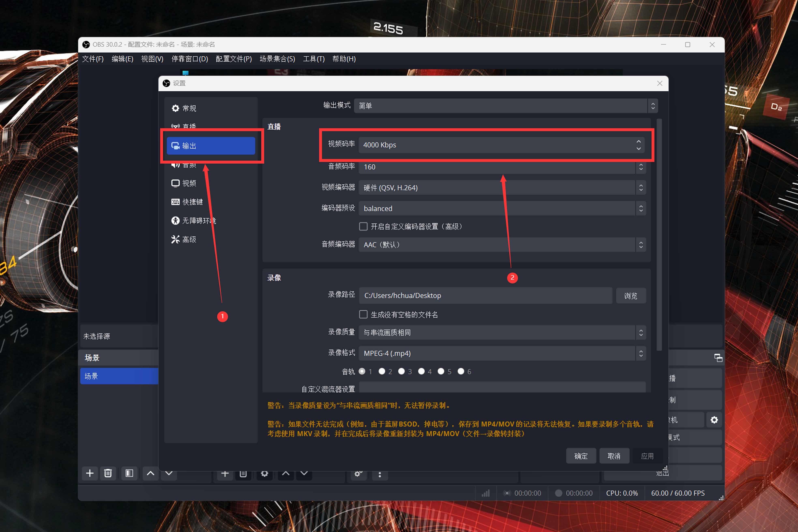The height and width of the screenshot is (532, 798).
Task: Click the 自定义混流器设置 input field
Action: point(502,387)
